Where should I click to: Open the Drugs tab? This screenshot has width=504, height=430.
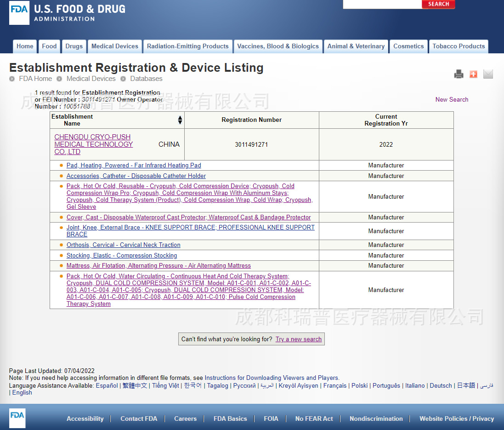(x=74, y=46)
